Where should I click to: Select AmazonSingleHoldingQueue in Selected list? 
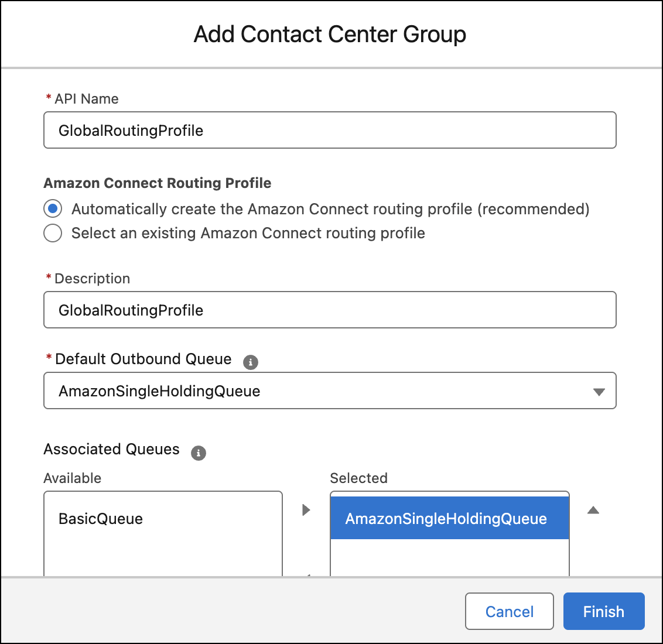tap(449, 518)
